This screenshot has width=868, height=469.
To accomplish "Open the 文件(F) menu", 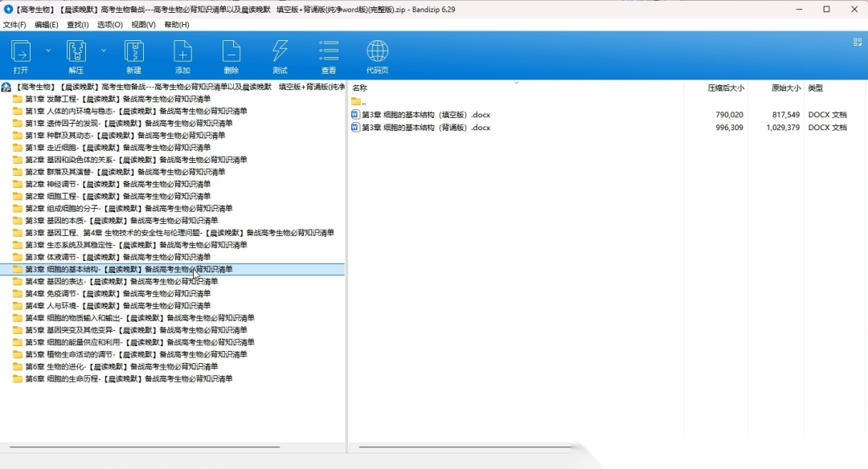I will tap(14, 25).
